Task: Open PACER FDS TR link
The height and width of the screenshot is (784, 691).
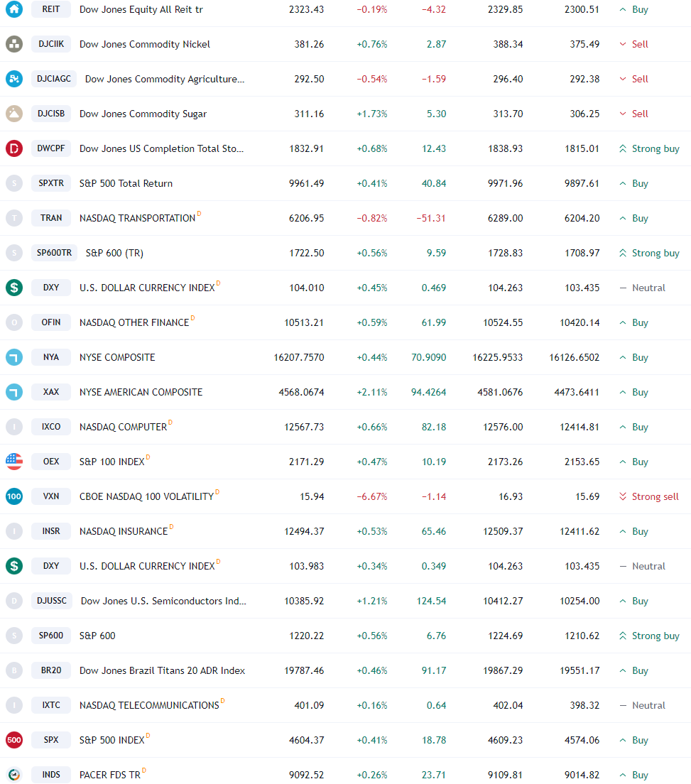Action: point(110,775)
